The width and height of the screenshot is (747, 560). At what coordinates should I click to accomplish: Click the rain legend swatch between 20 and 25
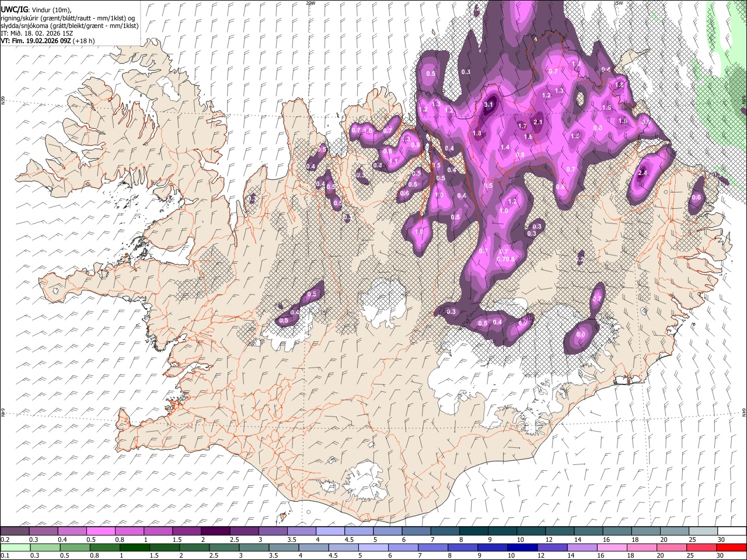(x=671, y=547)
